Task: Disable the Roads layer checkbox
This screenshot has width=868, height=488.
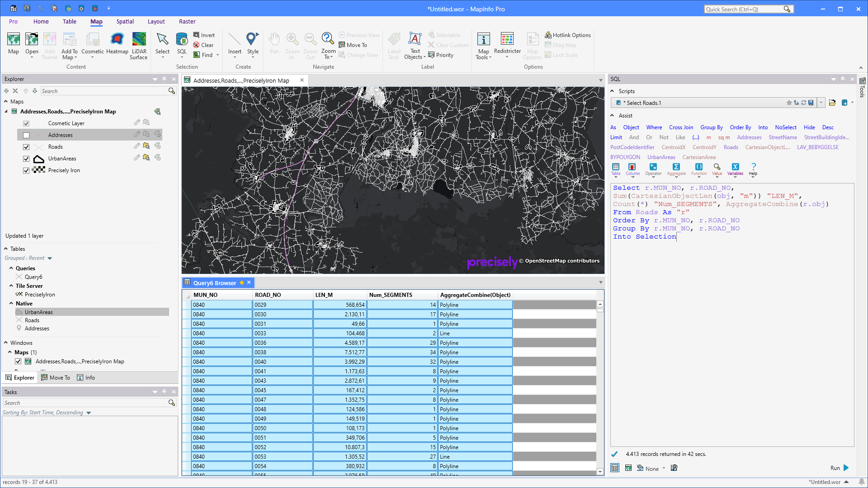Action: [x=26, y=146]
